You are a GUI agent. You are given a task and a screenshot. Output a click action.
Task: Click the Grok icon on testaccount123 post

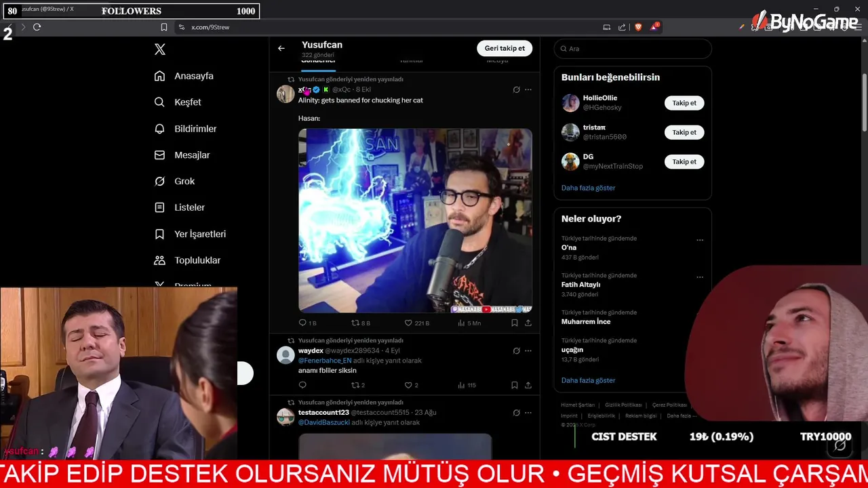click(x=516, y=413)
